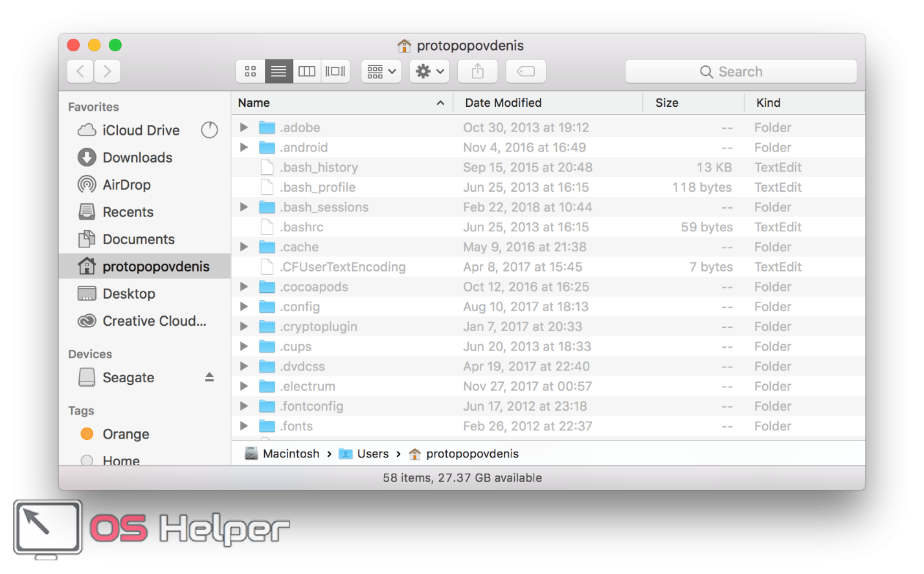924x574 pixels.
Task: Click the .cache folder name
Action: tap(299, 247)
